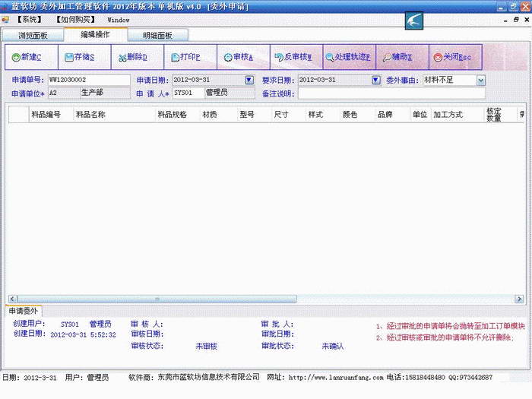Restore the inner child window
This screenshot has height=399, width=532.
(516, 20)
